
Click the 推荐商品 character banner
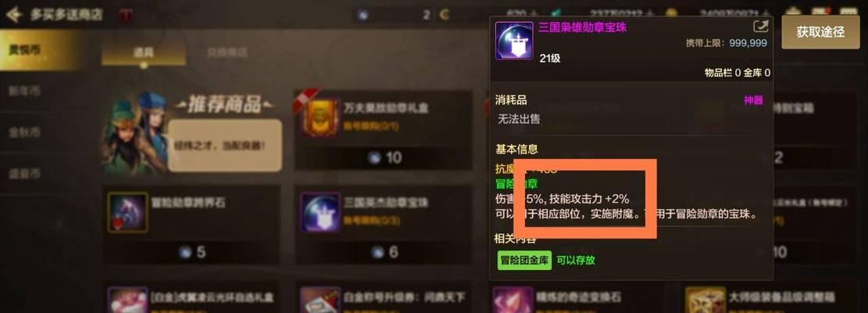tap(194, 133)
